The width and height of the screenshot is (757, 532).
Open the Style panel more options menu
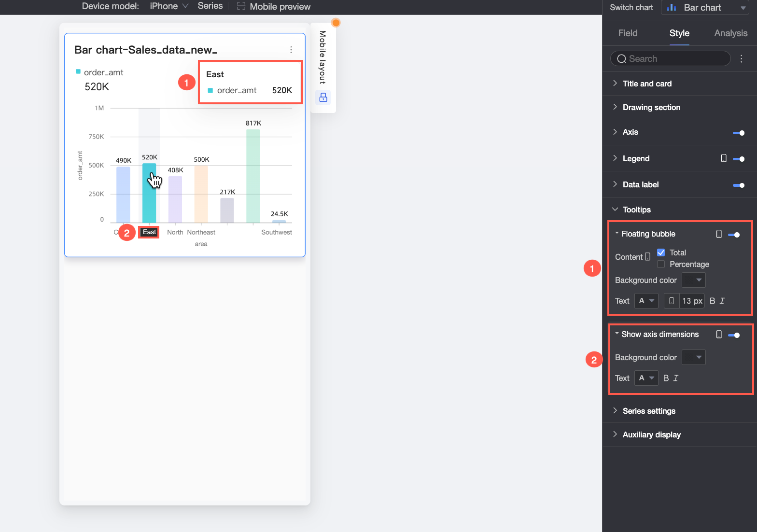(x=742, y=59)
